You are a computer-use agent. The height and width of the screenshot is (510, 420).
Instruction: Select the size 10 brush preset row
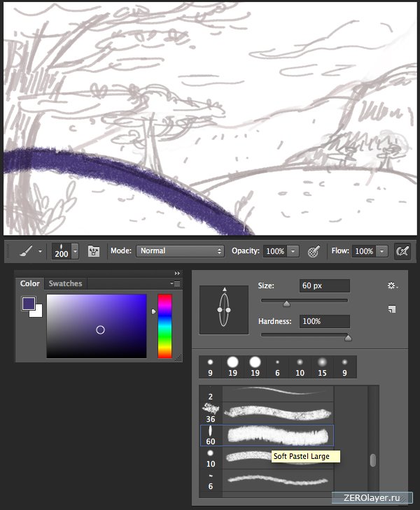click(x=267, y=458)
